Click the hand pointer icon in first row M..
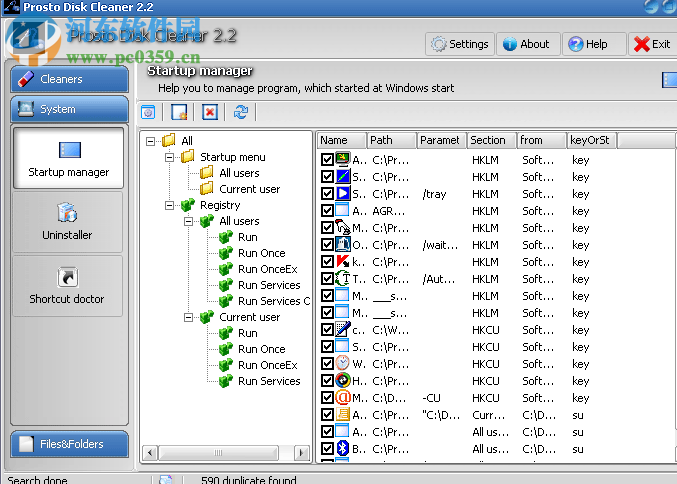 tap(343, 228)
